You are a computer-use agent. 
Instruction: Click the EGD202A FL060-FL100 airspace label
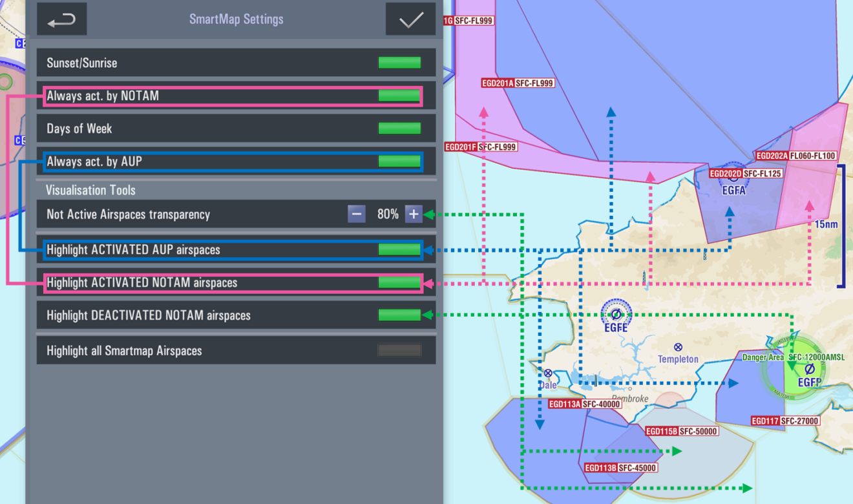pos(796,156)
